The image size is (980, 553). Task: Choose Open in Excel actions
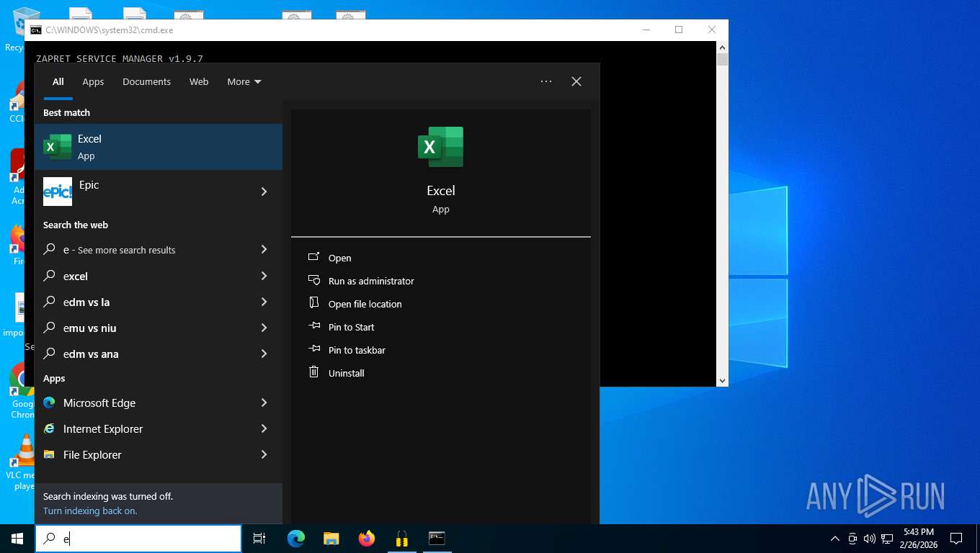click(340, 258)
